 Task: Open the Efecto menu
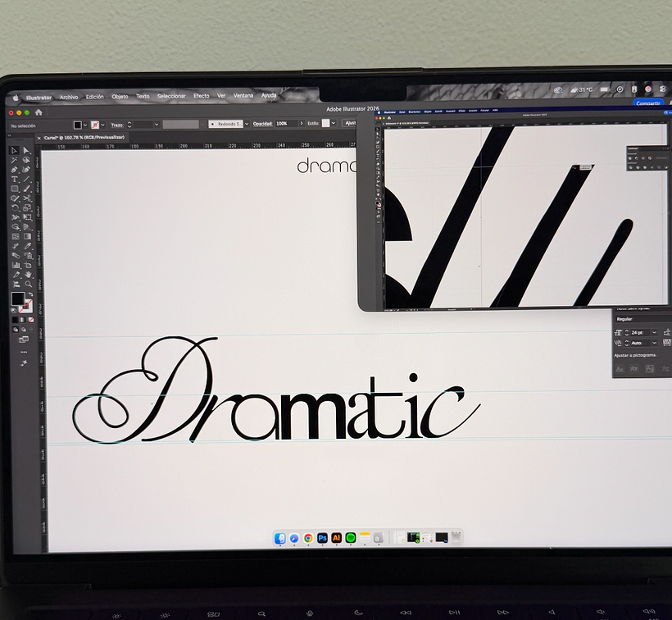tap(202, 96)
